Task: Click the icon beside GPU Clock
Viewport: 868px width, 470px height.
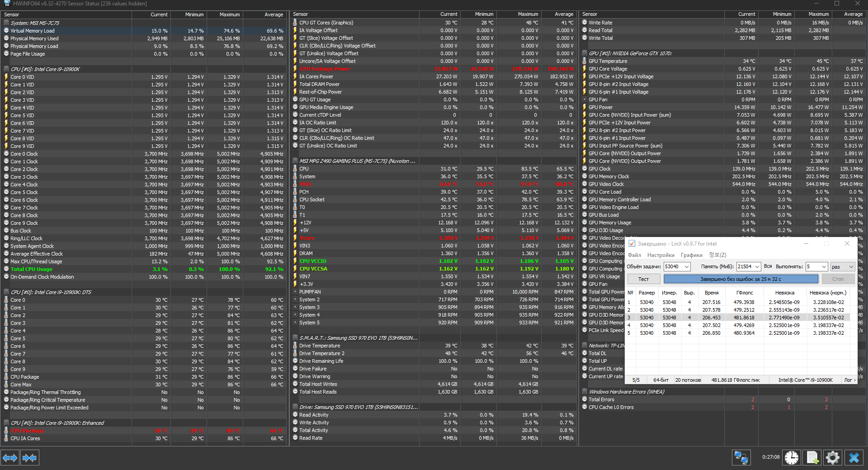Action: pos(585,169)
